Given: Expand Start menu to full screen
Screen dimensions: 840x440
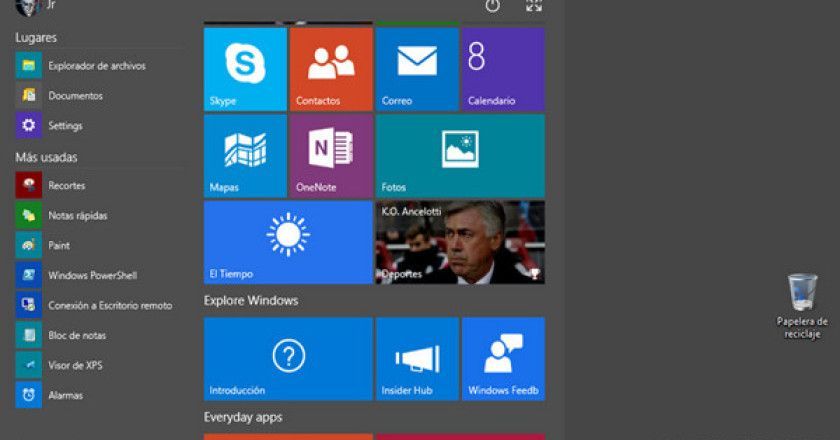Looking at the screenshot, I should pyautogui.click(x=534, y=5).
